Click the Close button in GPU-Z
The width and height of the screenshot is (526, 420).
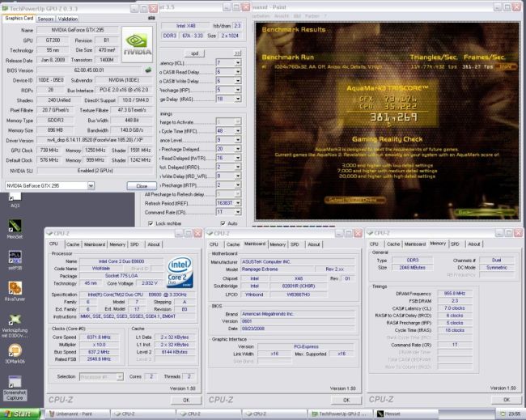(x=142, y=186)
